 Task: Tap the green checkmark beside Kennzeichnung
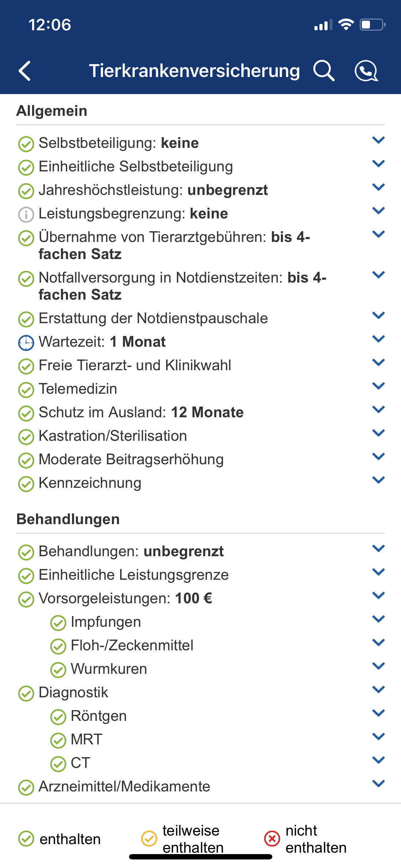click(26, 484)
